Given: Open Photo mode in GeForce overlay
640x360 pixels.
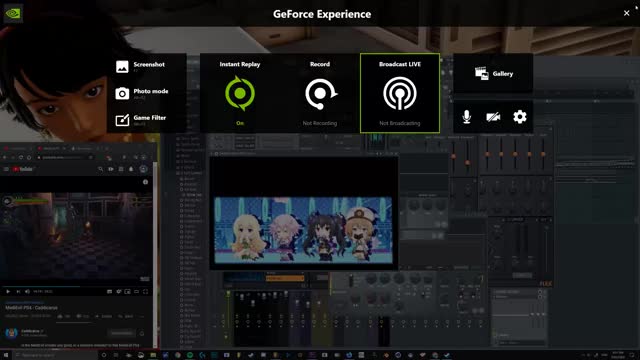Looking at the screenshot, I should [x=142, y=93].
